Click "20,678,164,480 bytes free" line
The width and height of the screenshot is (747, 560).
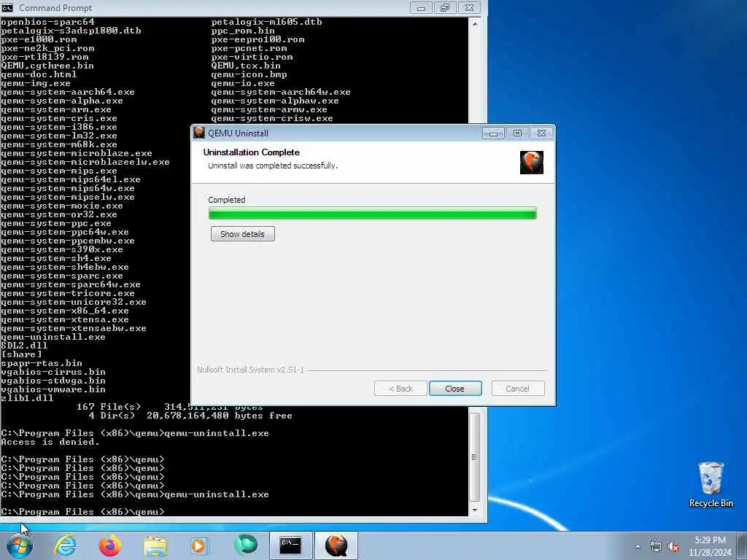point(220,416)
